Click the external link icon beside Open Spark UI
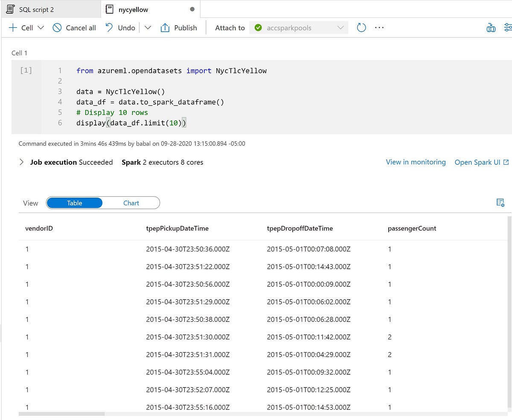 (x=506, y=162)
